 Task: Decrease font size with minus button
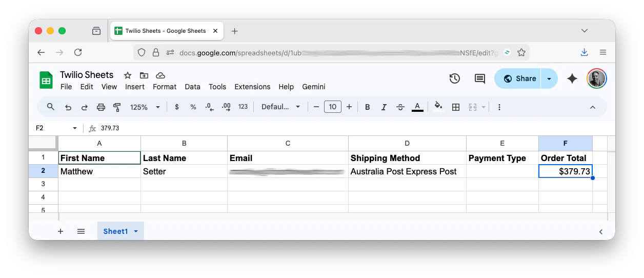[x=316, y=107]
